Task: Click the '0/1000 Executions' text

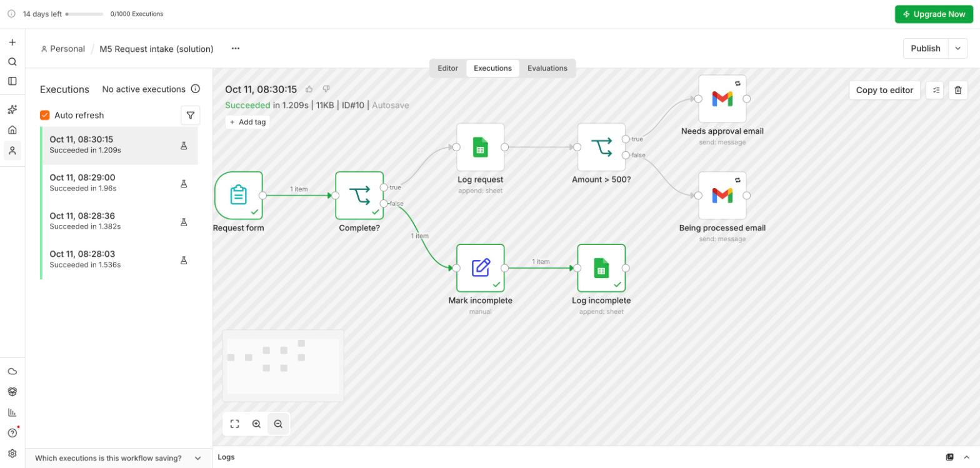Action: coord(136,14)
